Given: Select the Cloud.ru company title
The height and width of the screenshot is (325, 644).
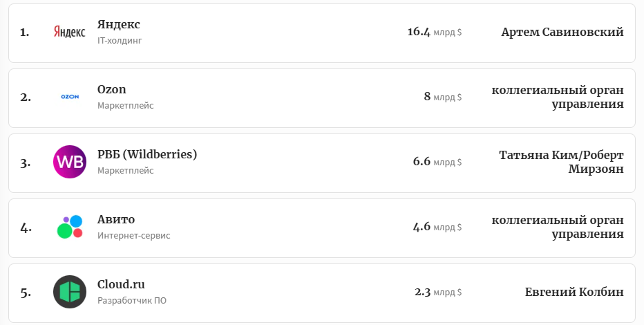Looking at the screenshot, I should pyautogui.click(x=121, y=284).
